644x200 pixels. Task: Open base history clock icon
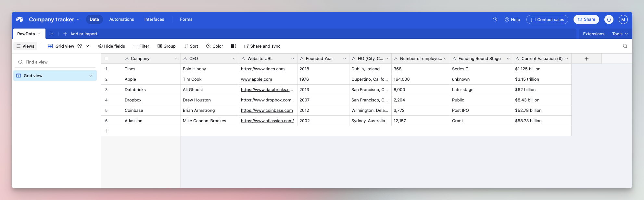[x=495, y=19]
